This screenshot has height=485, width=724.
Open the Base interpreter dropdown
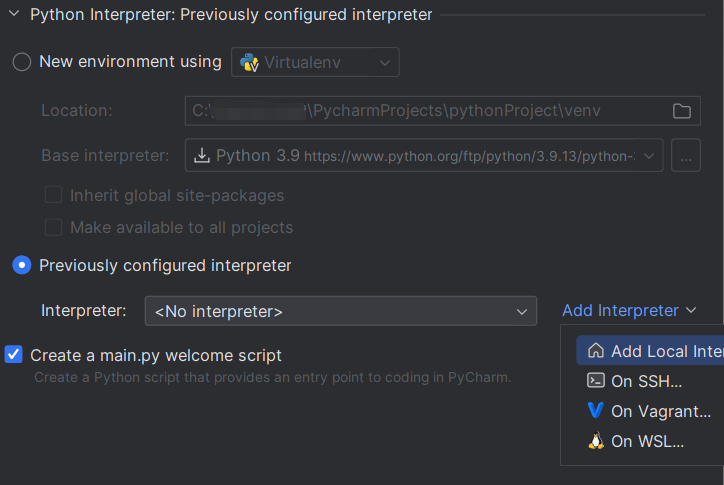coord(424,155)
